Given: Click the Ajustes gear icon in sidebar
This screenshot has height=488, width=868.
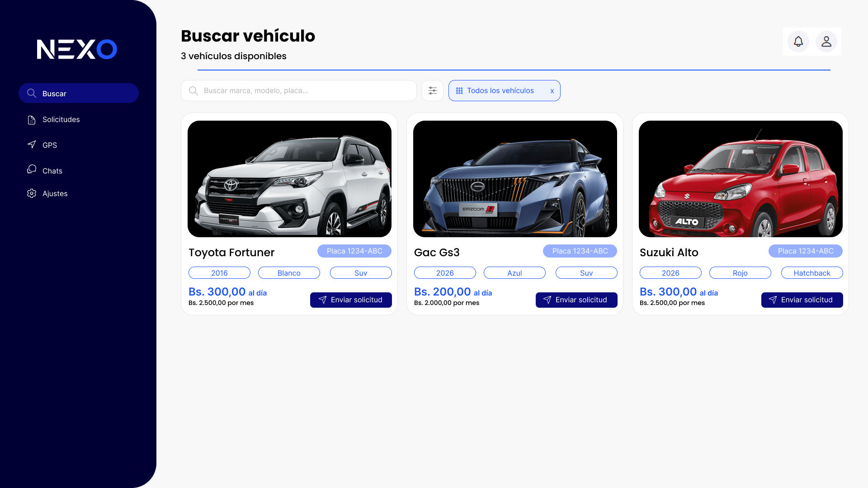Looking at the screenshot, I should 32,193.
